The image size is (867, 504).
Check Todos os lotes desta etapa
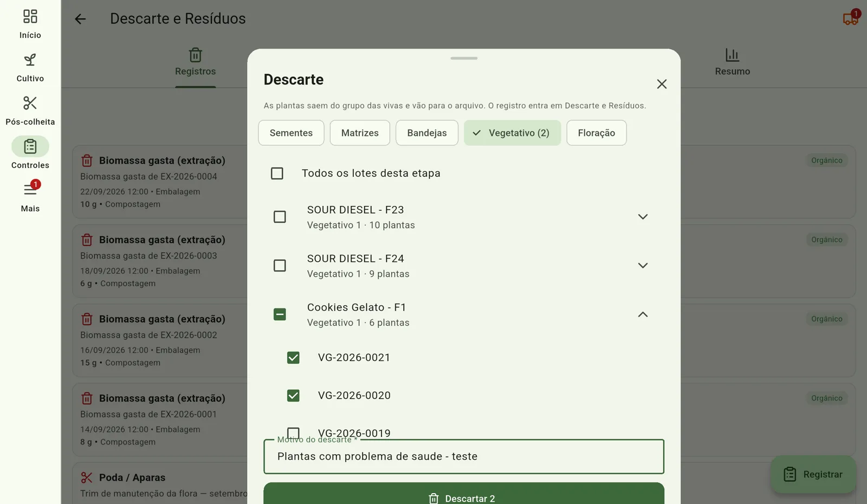[x=277, y=173]
